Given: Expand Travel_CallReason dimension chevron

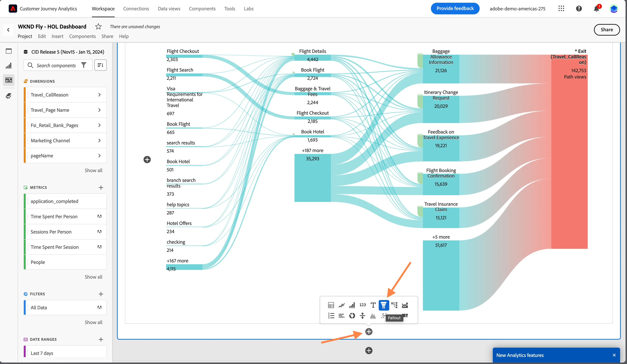Looking at the screenshot, I should 99,95.
